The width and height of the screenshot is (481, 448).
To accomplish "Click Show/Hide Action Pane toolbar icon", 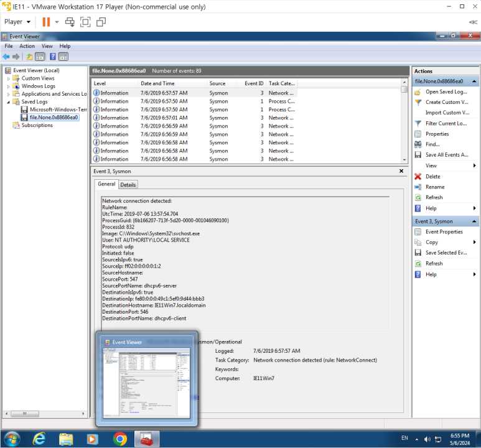I will [x=63, y=57].
